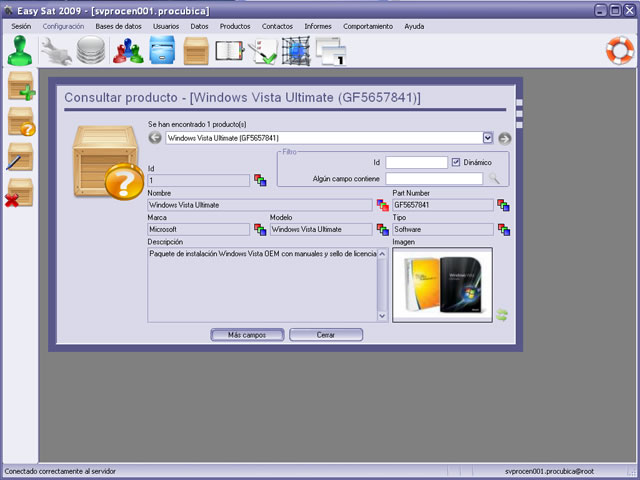Delete product using crate red X icon
This screenshot has width=640, height=480.
[19, 192]
